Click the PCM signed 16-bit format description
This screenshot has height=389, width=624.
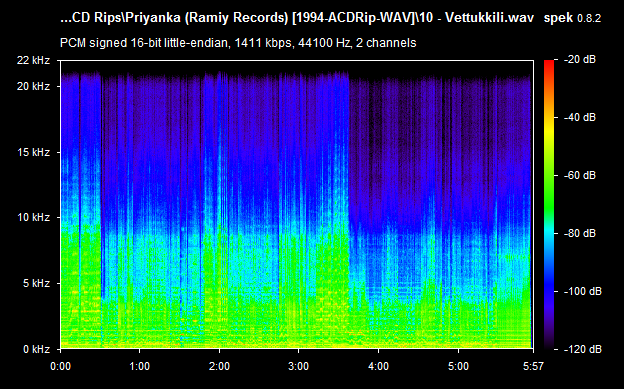238,43
